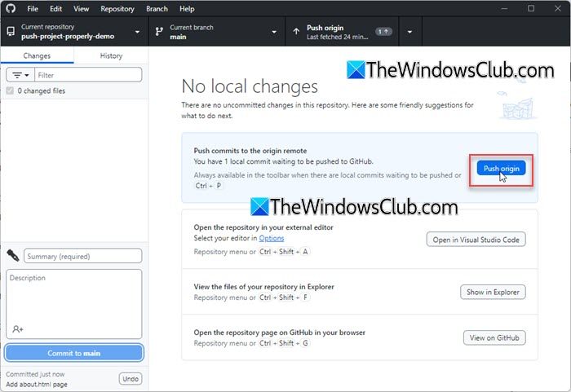Click the GitHub Desktop octocat logo icon
Viewport: 571px width, 392px height.
point(11,8)
